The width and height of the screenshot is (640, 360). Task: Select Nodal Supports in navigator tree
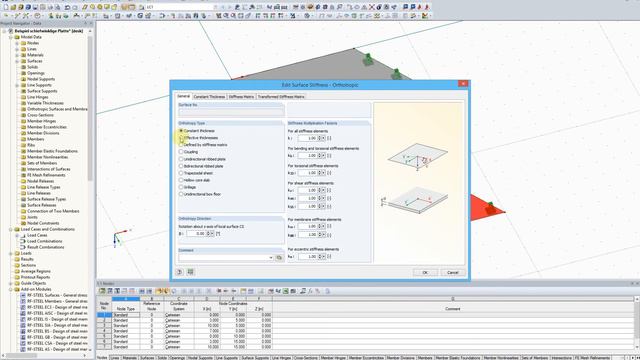click(x=41, y=79)
